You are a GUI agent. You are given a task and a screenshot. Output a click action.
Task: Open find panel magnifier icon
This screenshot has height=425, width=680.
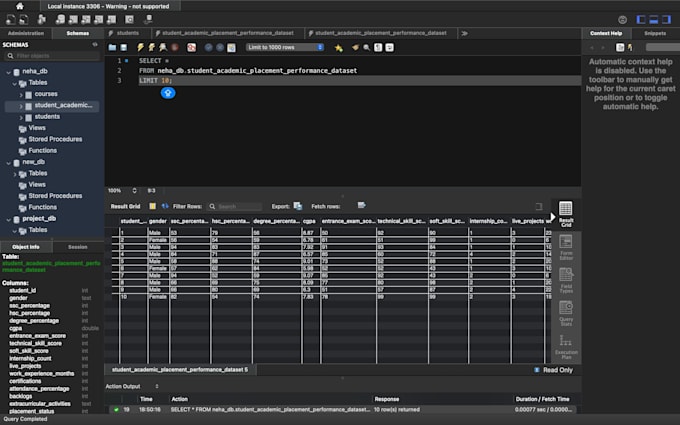[x=366, y=47]
